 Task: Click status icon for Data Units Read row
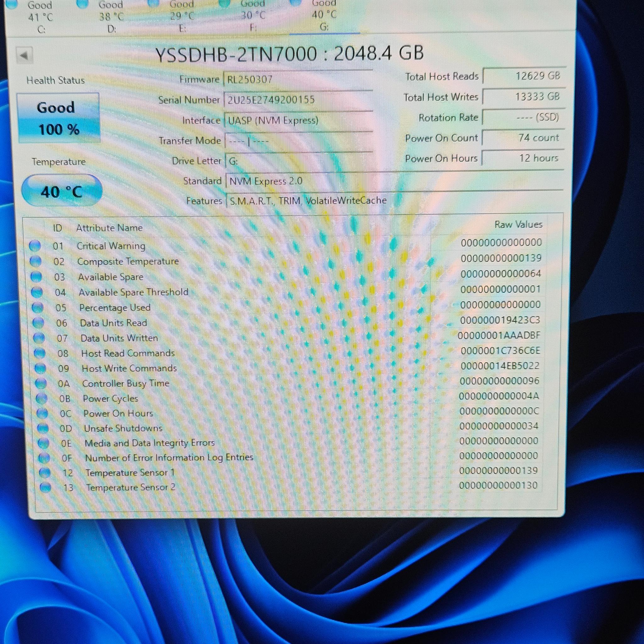coord(38,323)
